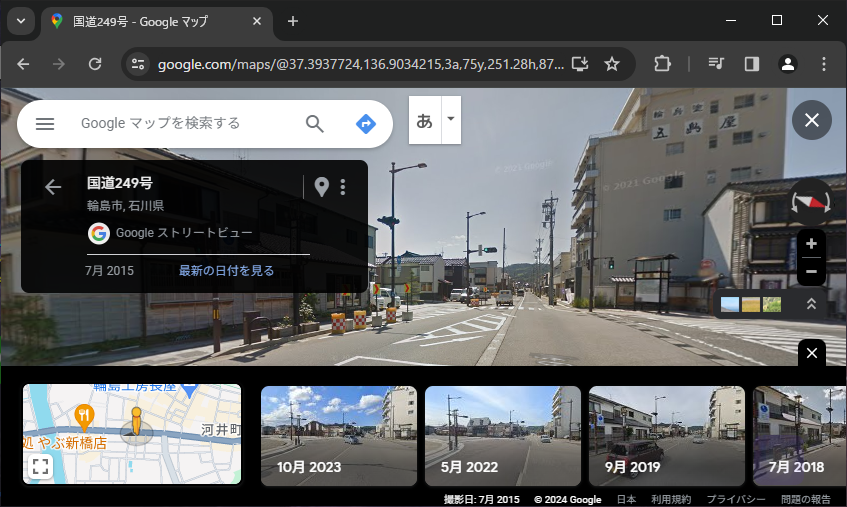Open the プライバシー privacy link
The height and width of the screenshot is (507, 847).
(x=736, y=499)
